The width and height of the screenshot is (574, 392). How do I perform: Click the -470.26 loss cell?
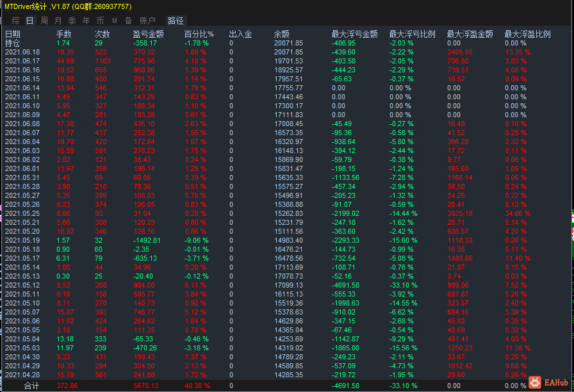click(145, 348)
